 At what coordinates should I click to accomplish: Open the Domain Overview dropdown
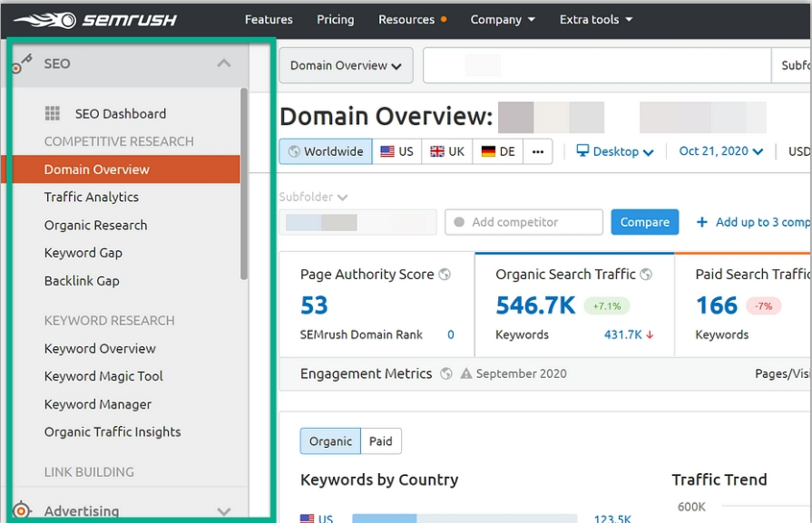[x=346, y=65]
